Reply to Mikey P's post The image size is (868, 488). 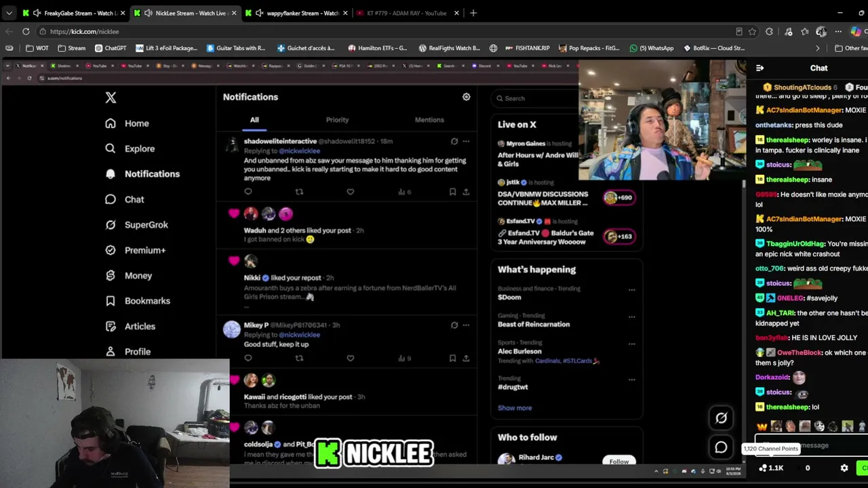click(x=248, y=358)
